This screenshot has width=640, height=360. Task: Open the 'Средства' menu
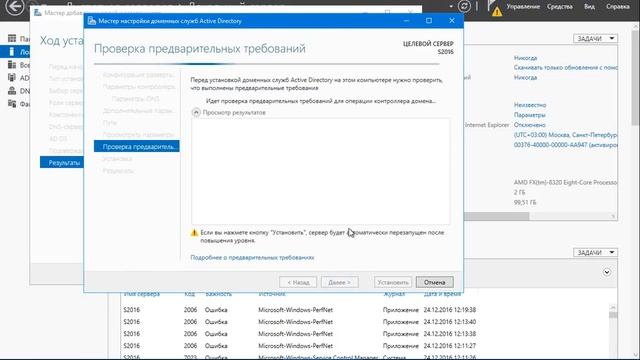[x=560, y=7]
